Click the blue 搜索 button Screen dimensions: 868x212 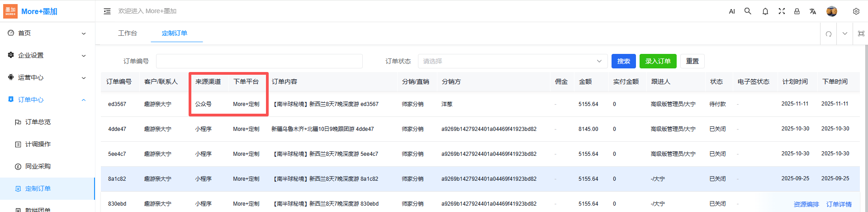coord(623,61)
